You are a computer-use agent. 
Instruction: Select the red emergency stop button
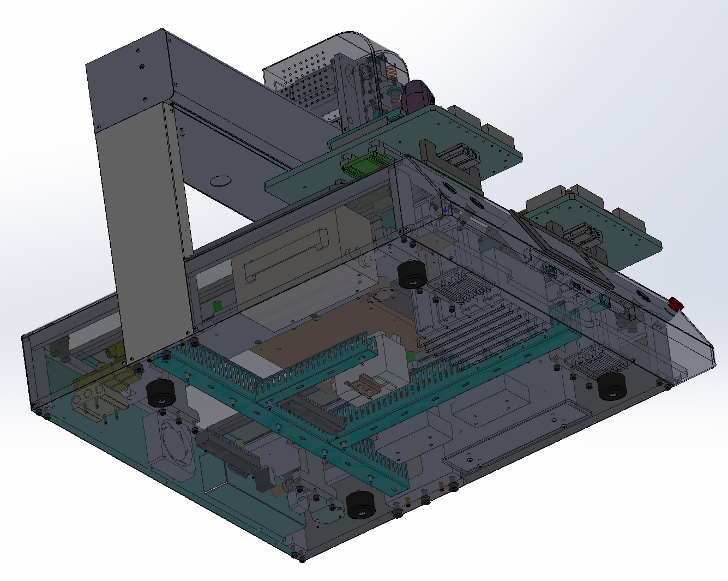coord(676,304)
